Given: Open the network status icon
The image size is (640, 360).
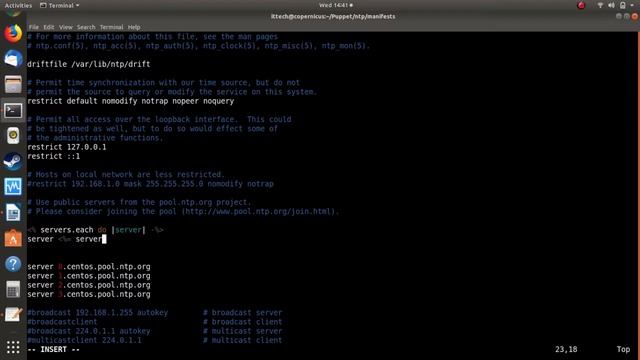Looking at the screenshot, I should click(600, 5).
